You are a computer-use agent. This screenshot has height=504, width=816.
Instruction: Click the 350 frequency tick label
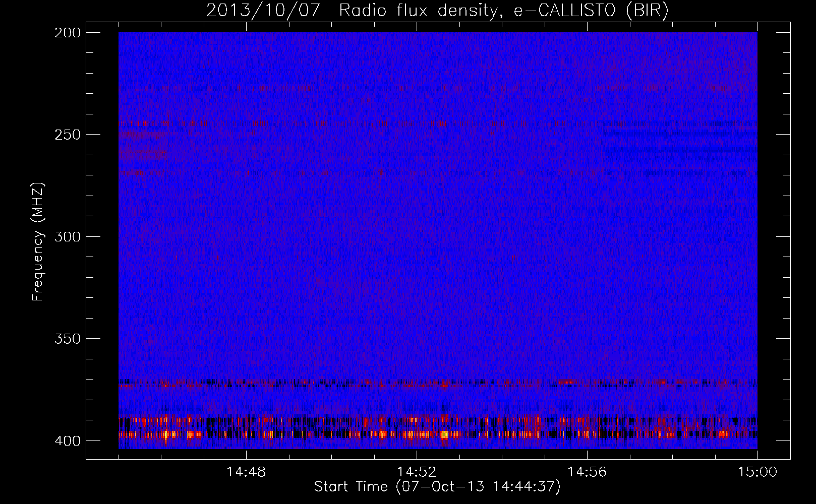[x=67, y=338]
